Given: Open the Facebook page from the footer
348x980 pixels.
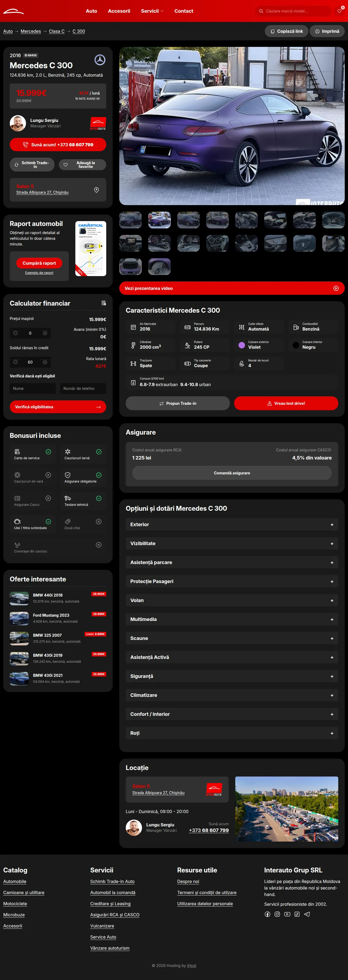Looking at the screenshot, I should click(x=268, y=914).
